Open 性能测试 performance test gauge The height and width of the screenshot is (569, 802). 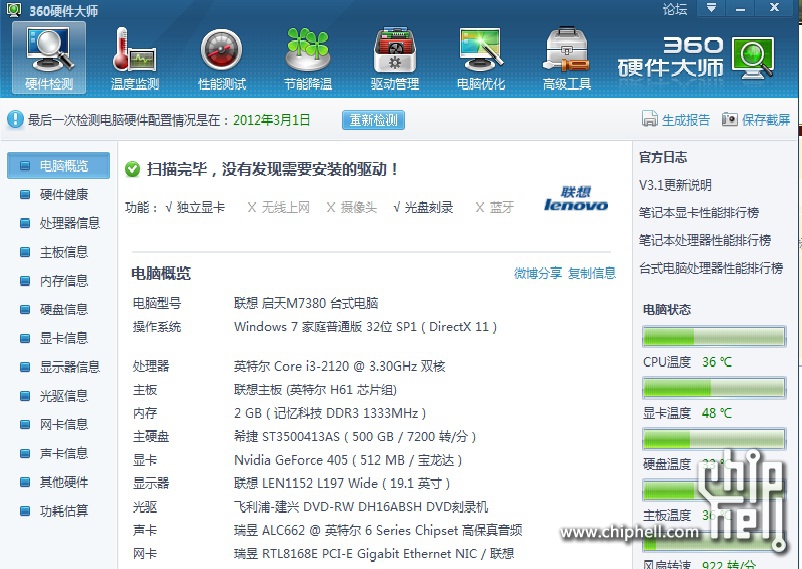[222, 57]
